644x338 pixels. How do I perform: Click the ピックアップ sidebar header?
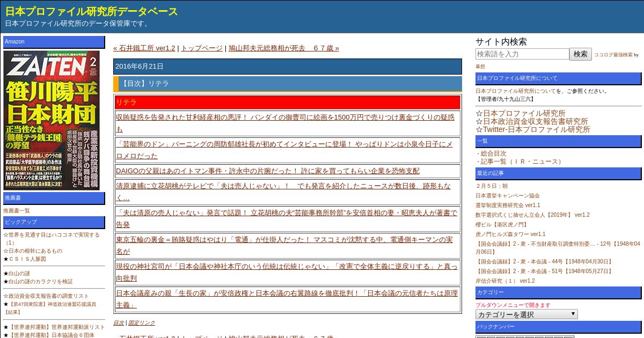[54, 222]
